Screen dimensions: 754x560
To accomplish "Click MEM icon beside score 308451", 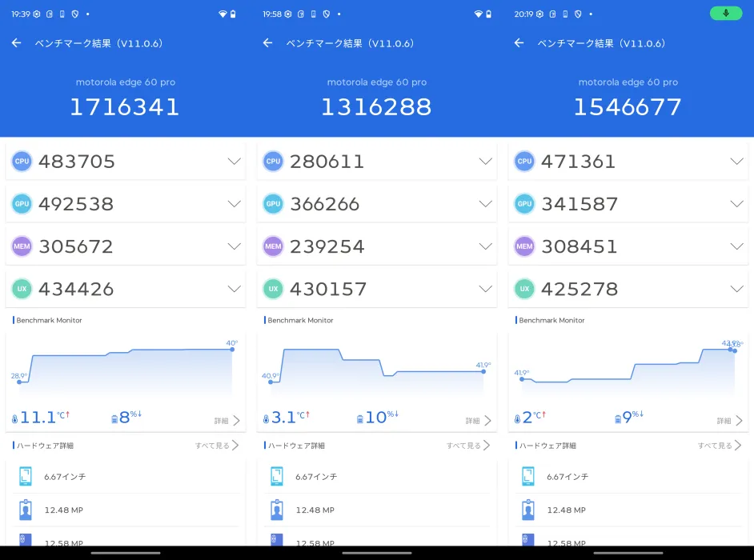I will 524,246.
